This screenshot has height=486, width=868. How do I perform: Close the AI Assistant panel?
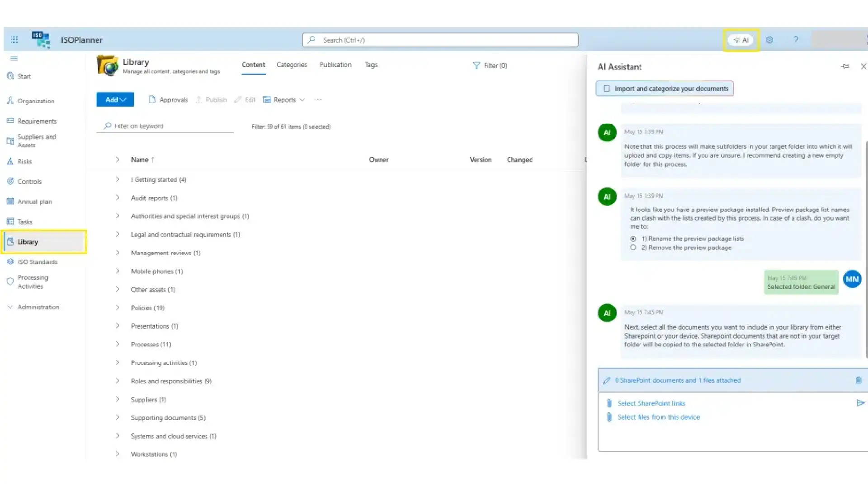(863, 66)
